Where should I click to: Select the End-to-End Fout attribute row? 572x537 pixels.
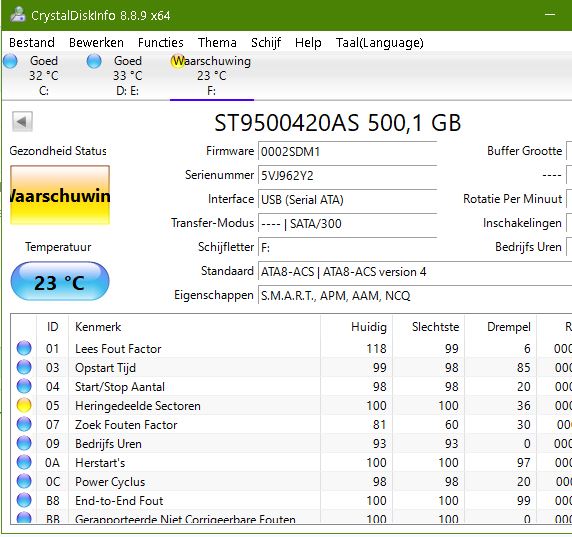291,500
